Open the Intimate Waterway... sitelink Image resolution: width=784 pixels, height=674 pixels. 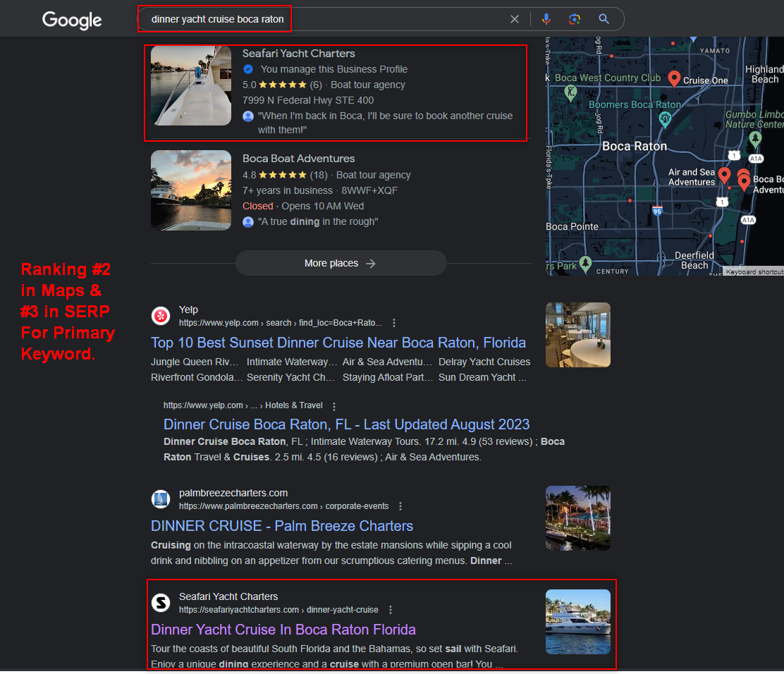292,362
